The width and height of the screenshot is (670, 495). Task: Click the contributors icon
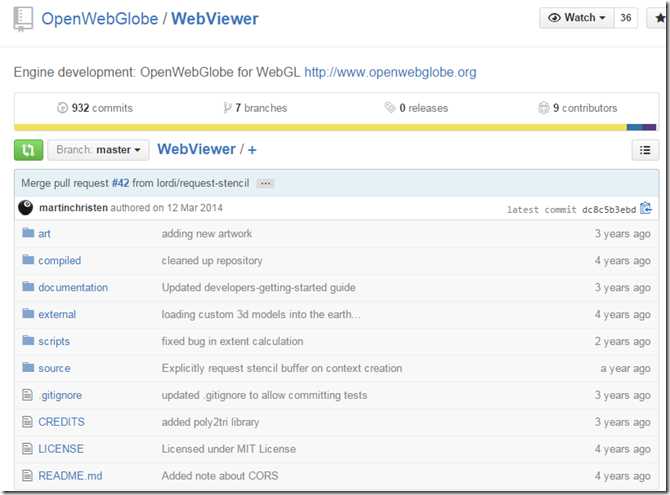click(x=543, y=107)
